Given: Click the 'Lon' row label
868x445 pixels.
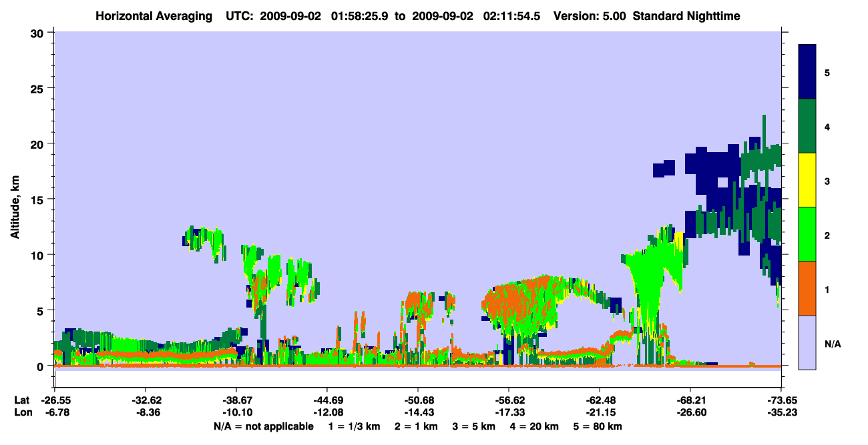Looking at the screenshot, I should [x=22, y=412].
